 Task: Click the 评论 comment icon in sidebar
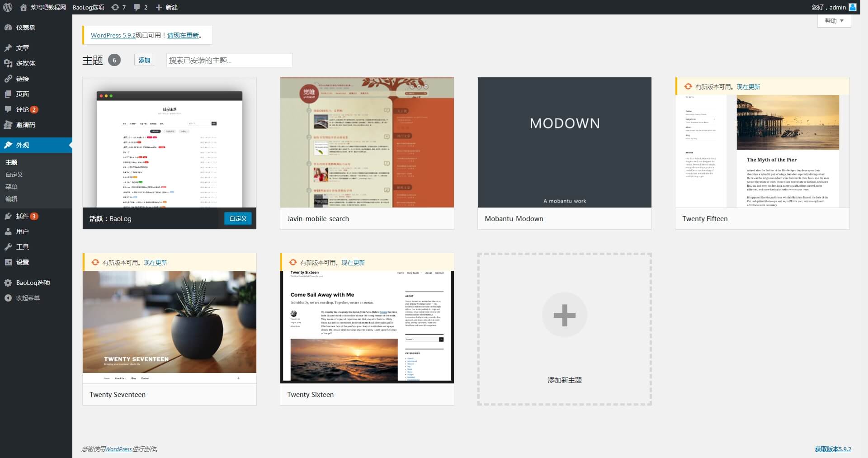(8, 109)
